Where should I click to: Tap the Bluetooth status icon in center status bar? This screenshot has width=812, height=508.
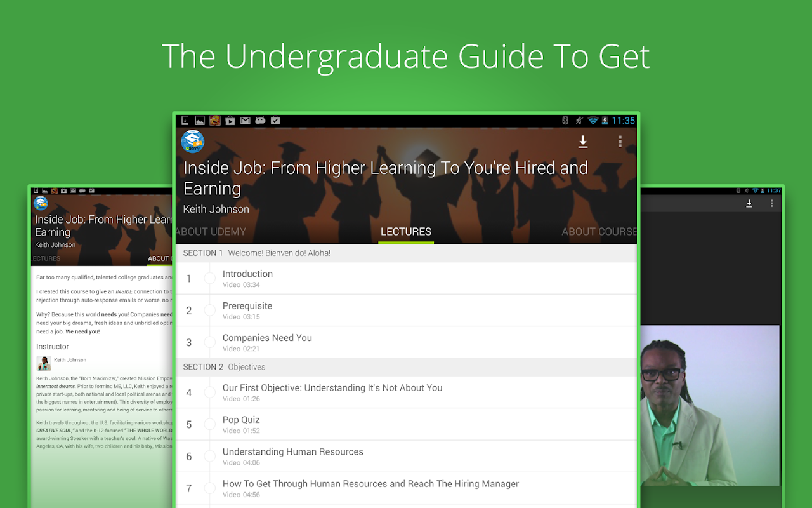tap(565, 121)
